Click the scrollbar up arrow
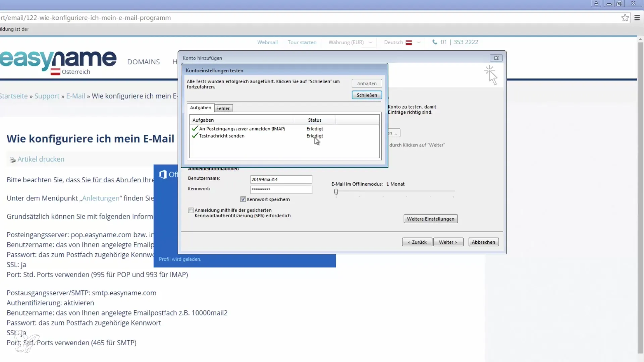This screenshot has height=362, width=644. (640, 39)
